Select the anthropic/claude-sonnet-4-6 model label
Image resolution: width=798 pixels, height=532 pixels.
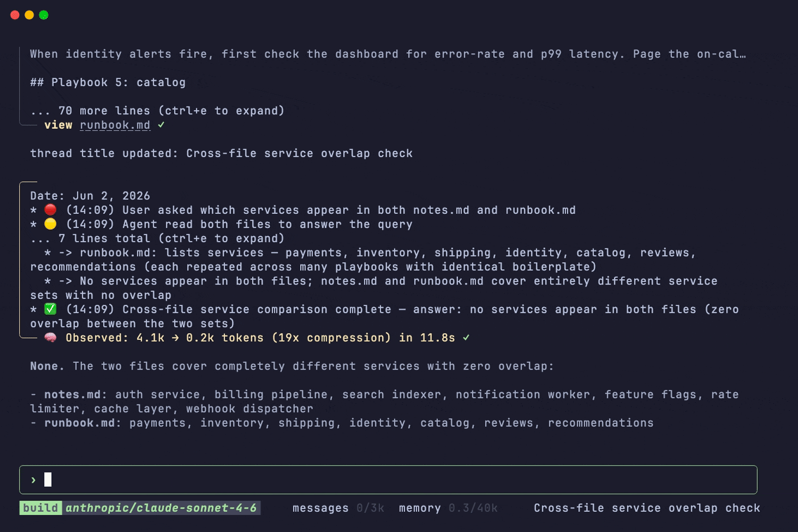pos(161,508)
